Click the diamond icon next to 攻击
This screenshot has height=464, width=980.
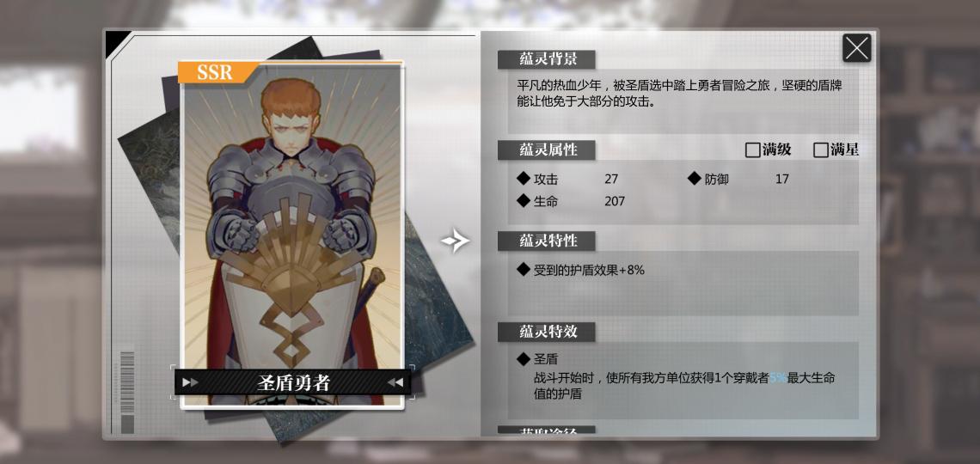click(x=524, y=180)
